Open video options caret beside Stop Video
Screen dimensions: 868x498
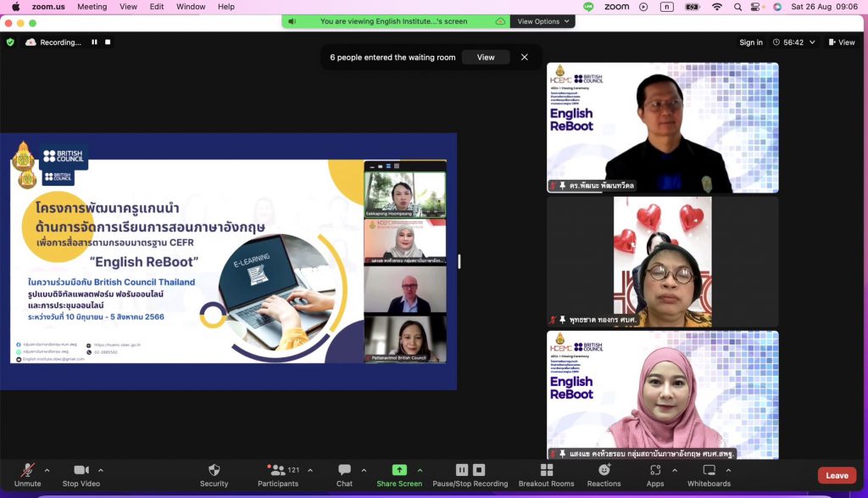(101, 470)
